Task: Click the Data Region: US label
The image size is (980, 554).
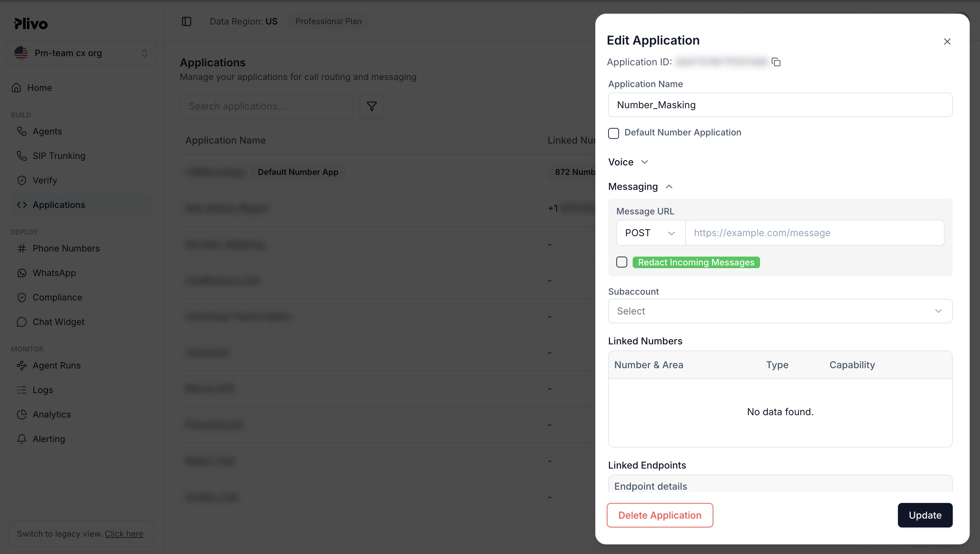Action: [243, 21]
